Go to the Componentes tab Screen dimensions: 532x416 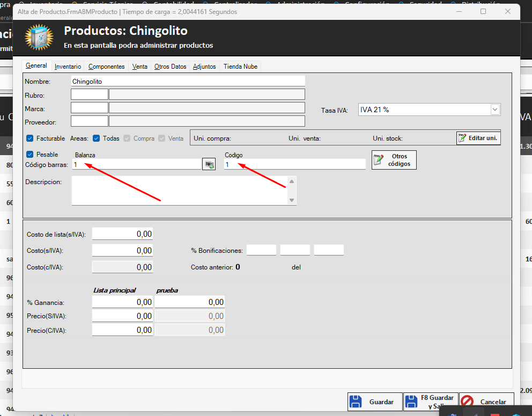tap(106, 67)
